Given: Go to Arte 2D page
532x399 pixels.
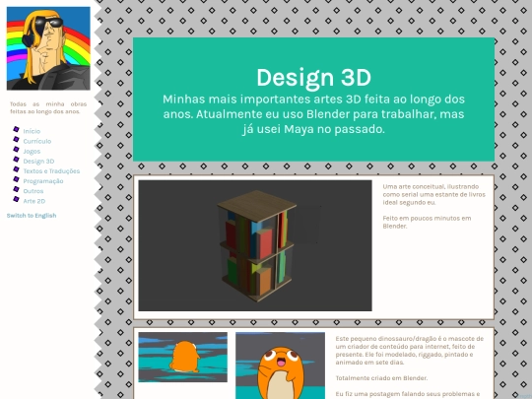Looking at the screenshot, I should pyautogui.click(x=33, y=201).
